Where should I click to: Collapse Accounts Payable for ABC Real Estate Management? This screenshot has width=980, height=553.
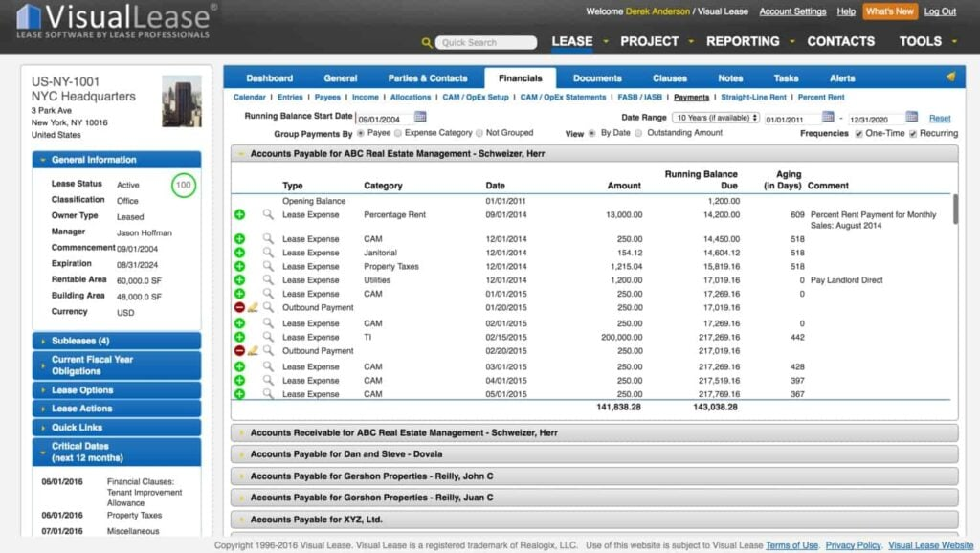593,154
